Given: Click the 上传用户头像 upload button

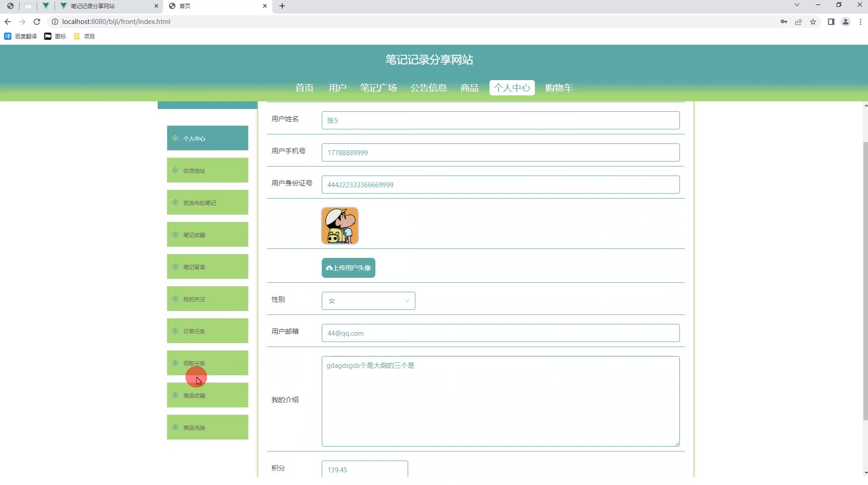Looking at the screenshot, I should [348, 268].
